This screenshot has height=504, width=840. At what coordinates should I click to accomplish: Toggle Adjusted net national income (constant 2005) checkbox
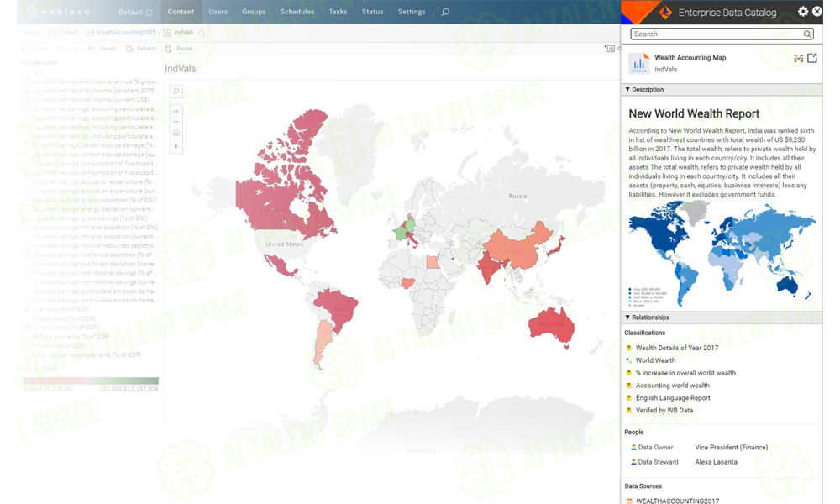26,91
